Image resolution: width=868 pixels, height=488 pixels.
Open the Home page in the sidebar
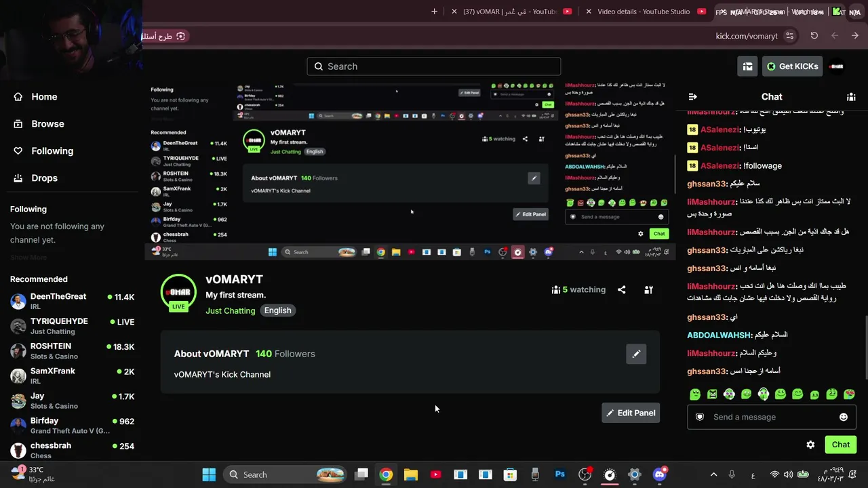(35, 97)
